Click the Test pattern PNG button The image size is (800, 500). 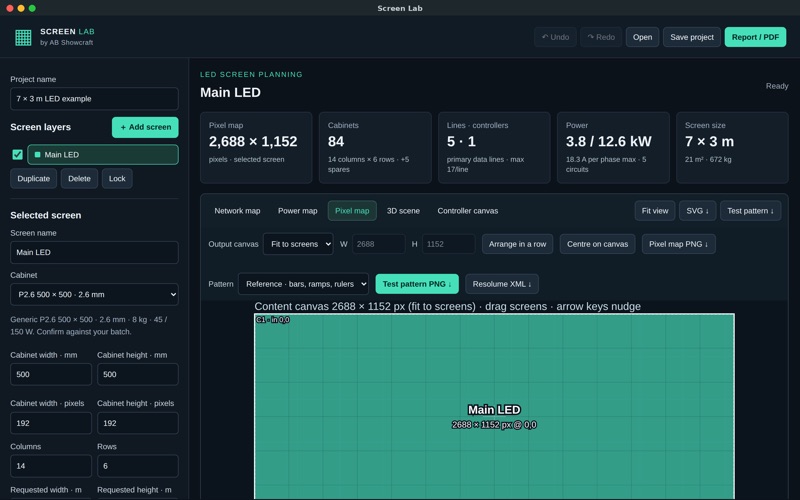417,284
